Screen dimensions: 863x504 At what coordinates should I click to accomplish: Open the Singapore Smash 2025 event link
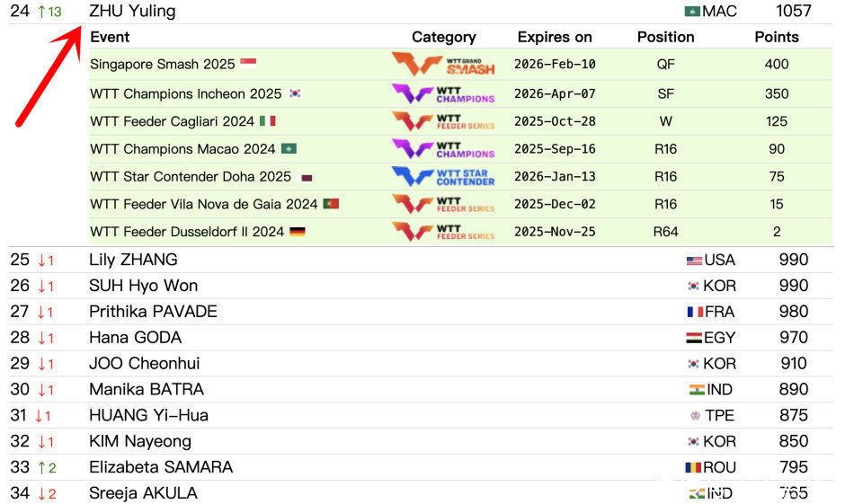coord(162,65)
